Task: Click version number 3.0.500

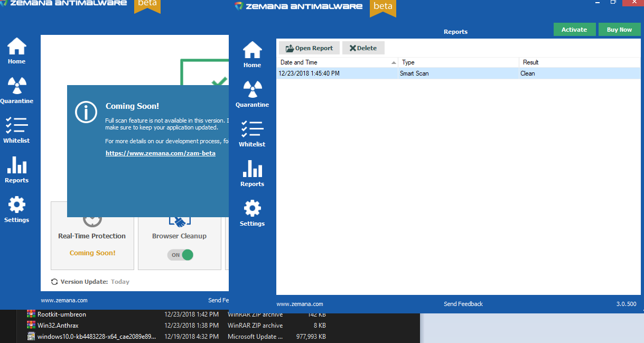Action: 626,304
